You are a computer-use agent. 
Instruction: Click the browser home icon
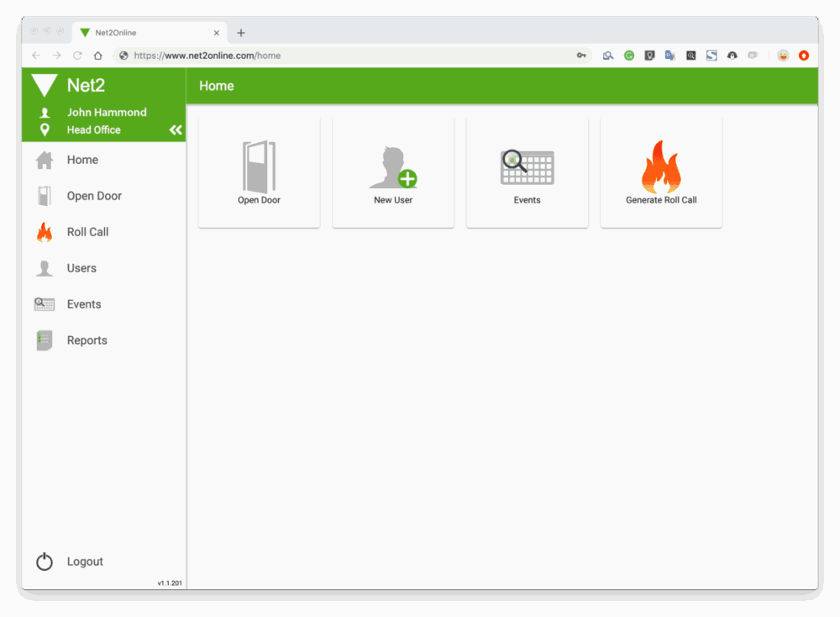point(98,55)
